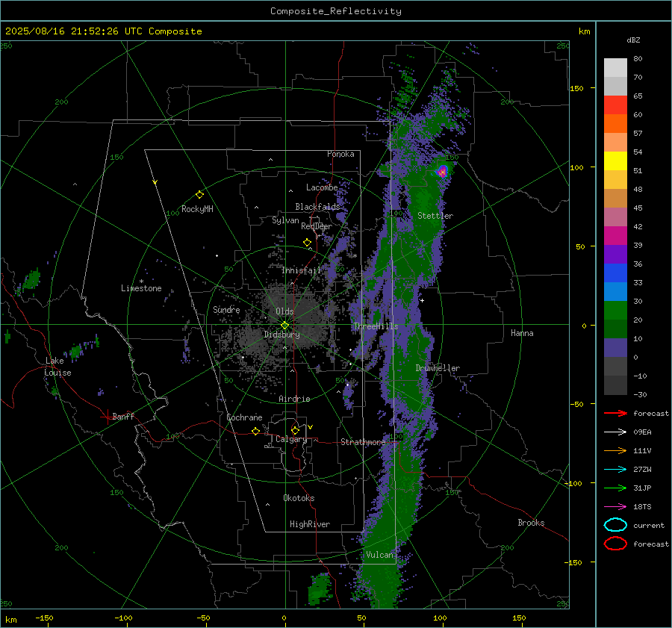Viewport: 672px width, 628px height.
Task: Select the yellow diamond marker beside RockyMH
Action: [x=199, y=195]
